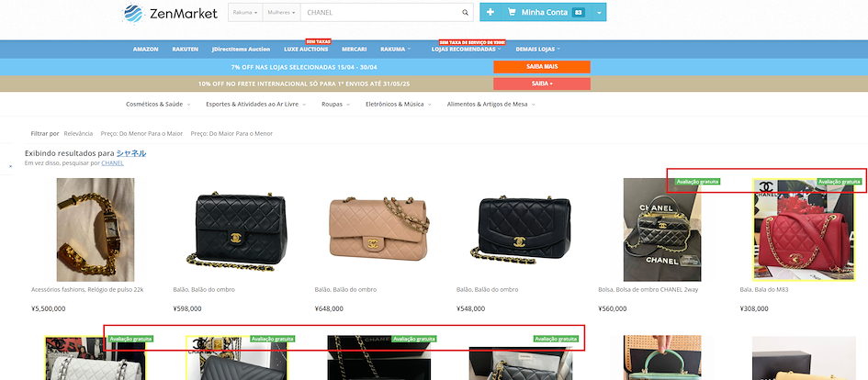Click the ¥560,000 price
The height and width of the screenshot is (380, 868).
click(x=613, y=309)
